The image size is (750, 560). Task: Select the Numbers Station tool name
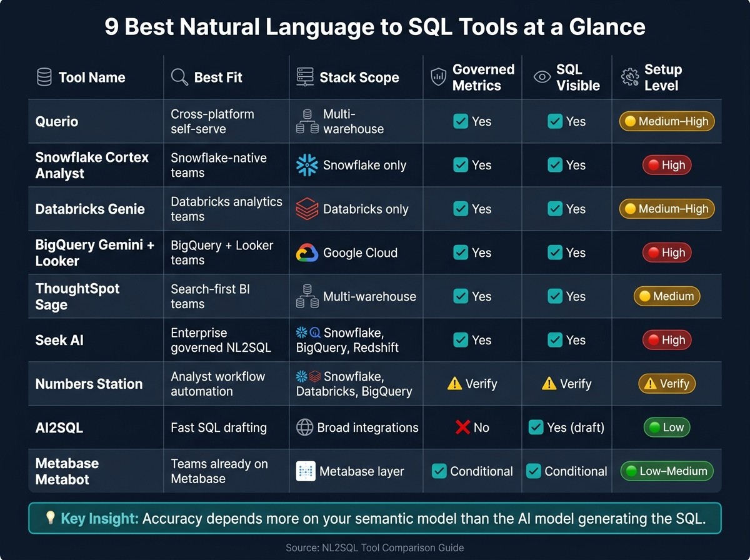(x=89, y=384)
